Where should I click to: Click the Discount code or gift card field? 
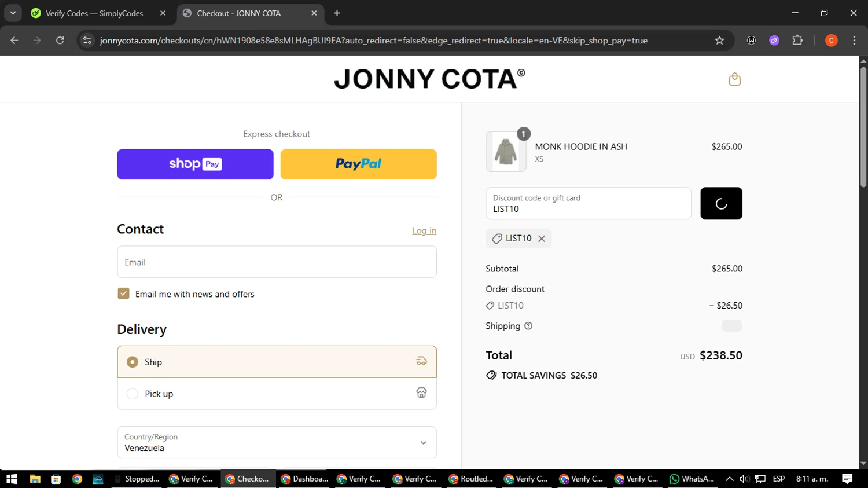click(589, 203)
